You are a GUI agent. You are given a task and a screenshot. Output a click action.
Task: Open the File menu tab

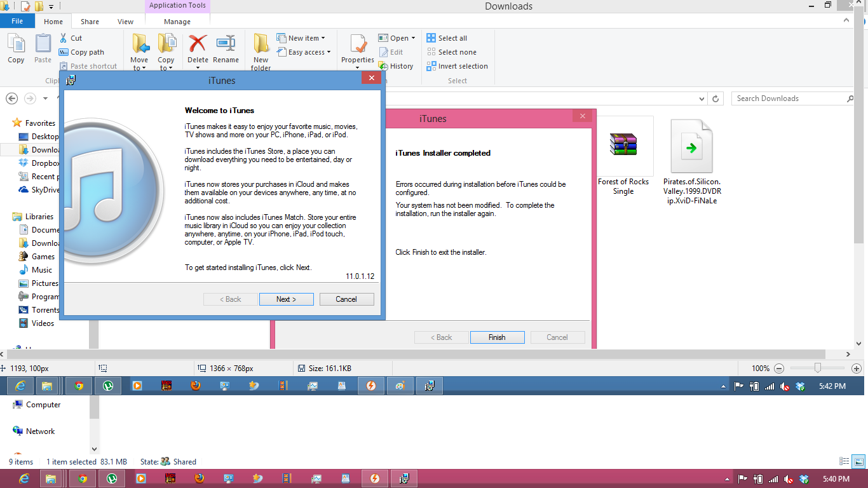[x=17, y=21]
